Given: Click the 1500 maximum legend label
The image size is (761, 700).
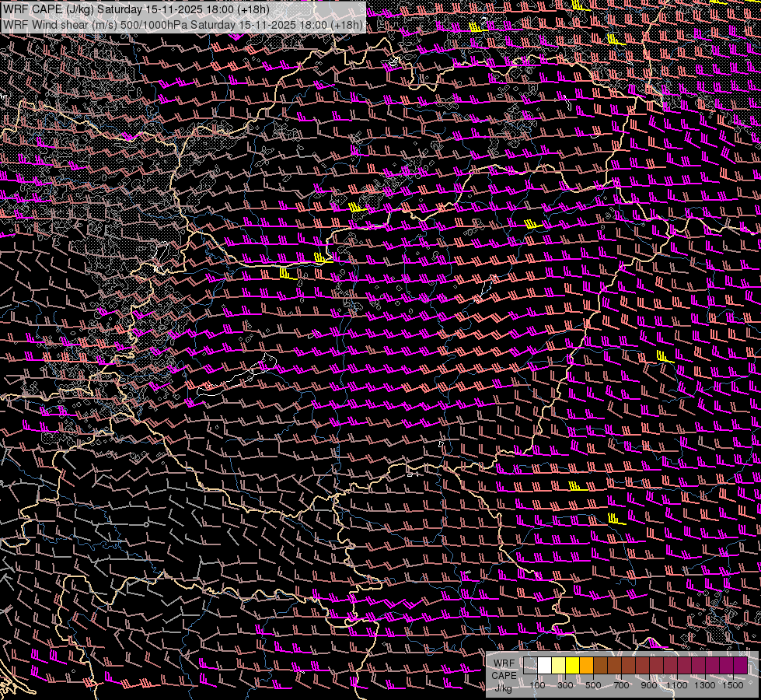Looking at the screenshot, I should (732, 685).
